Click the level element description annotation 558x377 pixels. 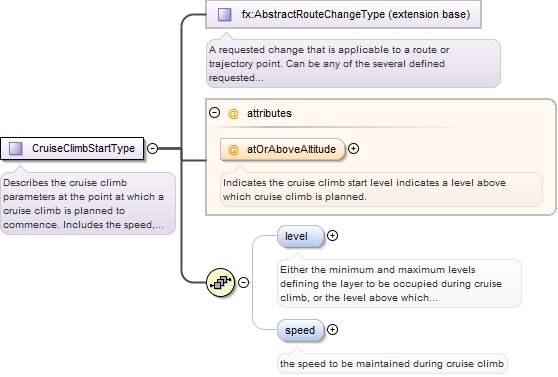tap(399, 284)
